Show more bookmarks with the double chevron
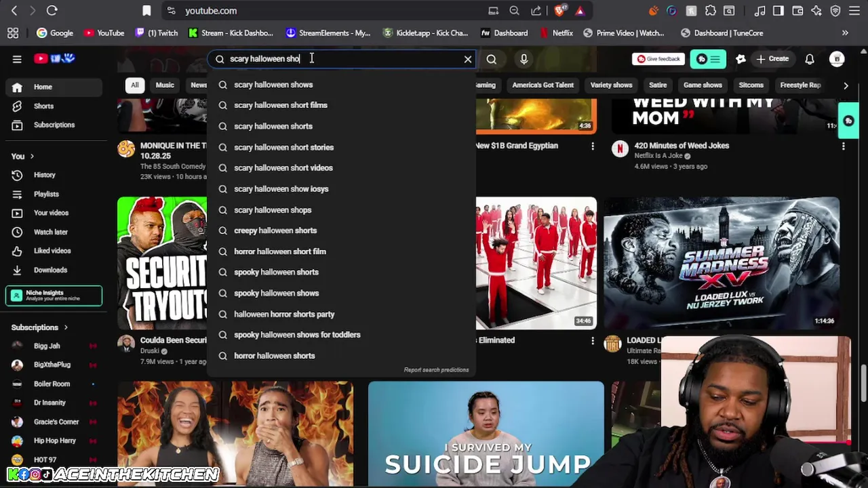The width and height of the screenshot is (868, 488). point(845,33)
